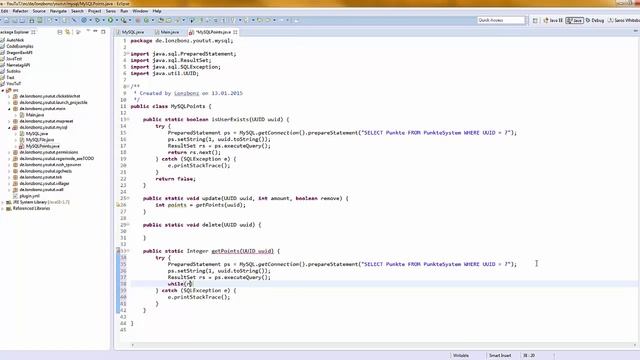640x360 pixels.
Task: Switch to Debug perspective
Action: click(595, 20)
